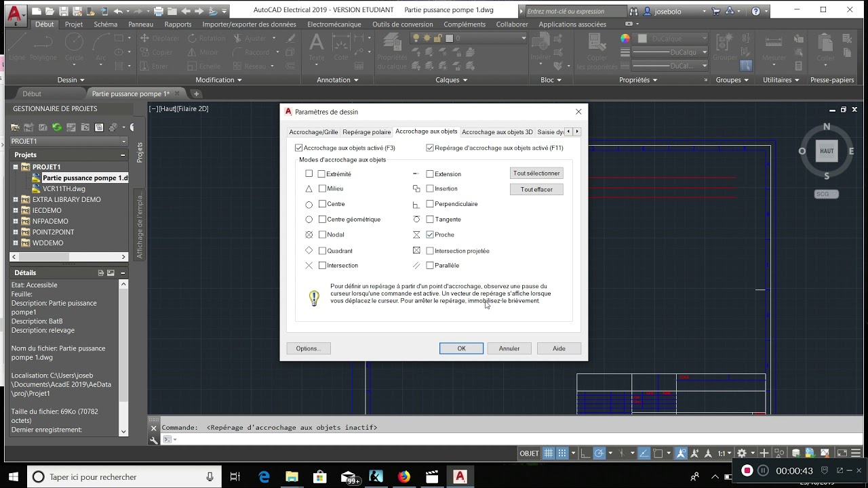The height and width of the screenshot is (488, 868).
Task: Toggle the grid display icon in status bar
Action: [549, 453]
